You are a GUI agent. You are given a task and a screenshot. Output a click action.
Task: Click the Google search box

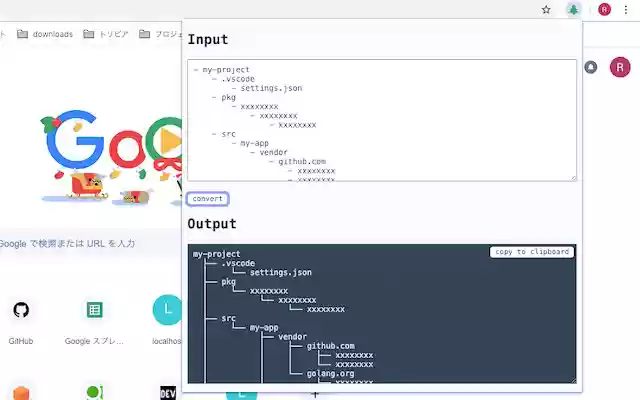coord(90,244)
